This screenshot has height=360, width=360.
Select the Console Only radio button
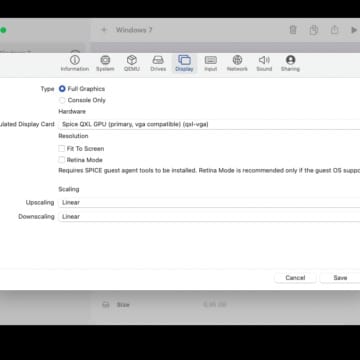pos(62,100)
